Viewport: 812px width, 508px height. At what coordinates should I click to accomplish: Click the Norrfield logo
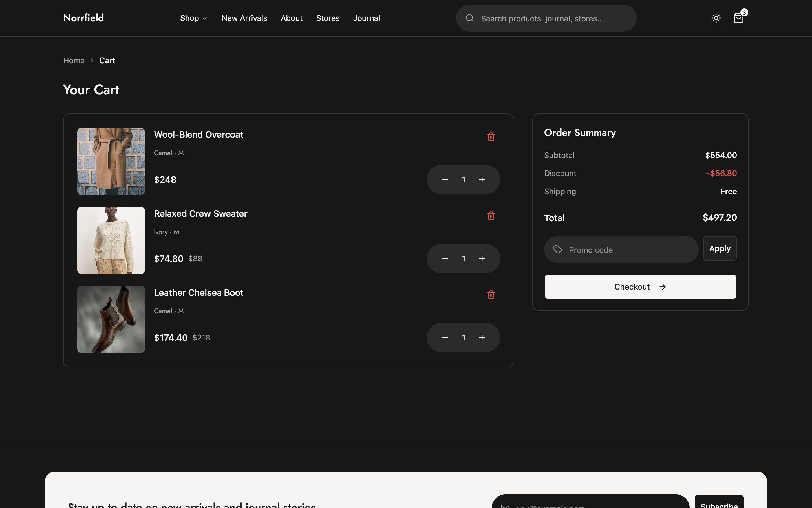coord(83,18)
